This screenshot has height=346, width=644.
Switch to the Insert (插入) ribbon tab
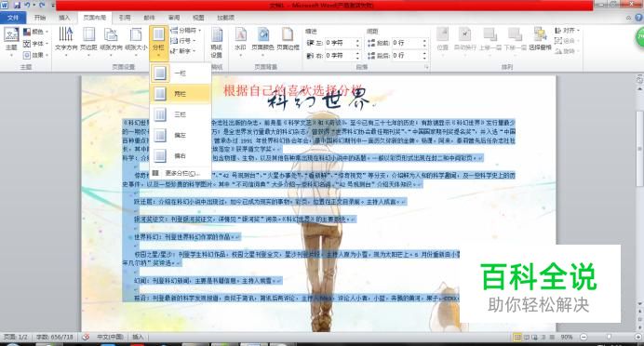(x=64, y=18)
